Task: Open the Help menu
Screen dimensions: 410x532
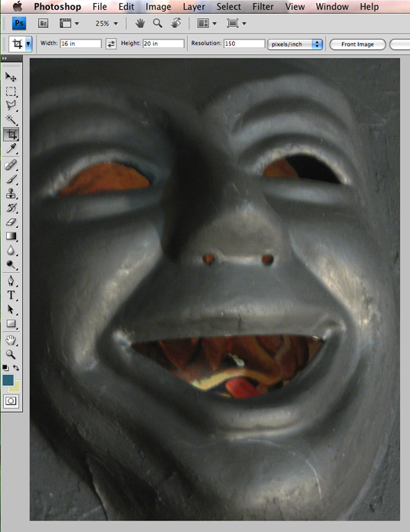Action: [369, 6]
